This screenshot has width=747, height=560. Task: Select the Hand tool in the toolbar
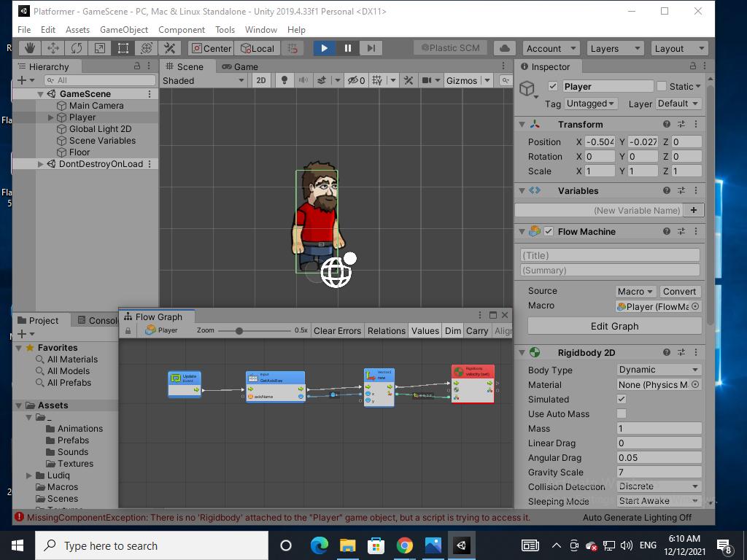(30, 48)
